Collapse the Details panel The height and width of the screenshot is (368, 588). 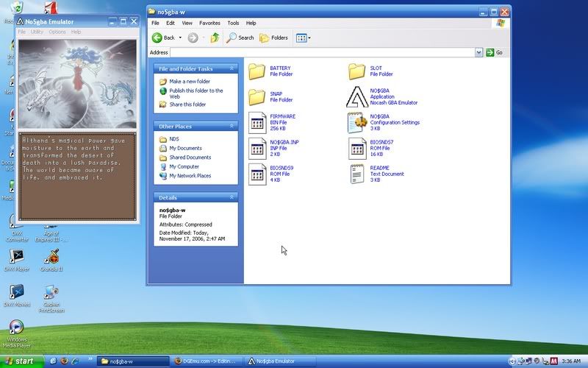(x=232, y=198)
